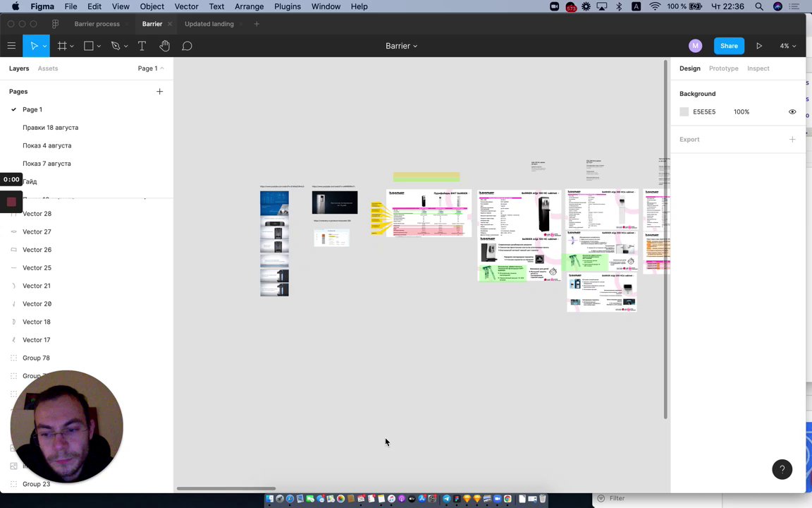Click the canvas horizontal scrollbar

click(226, 488)
